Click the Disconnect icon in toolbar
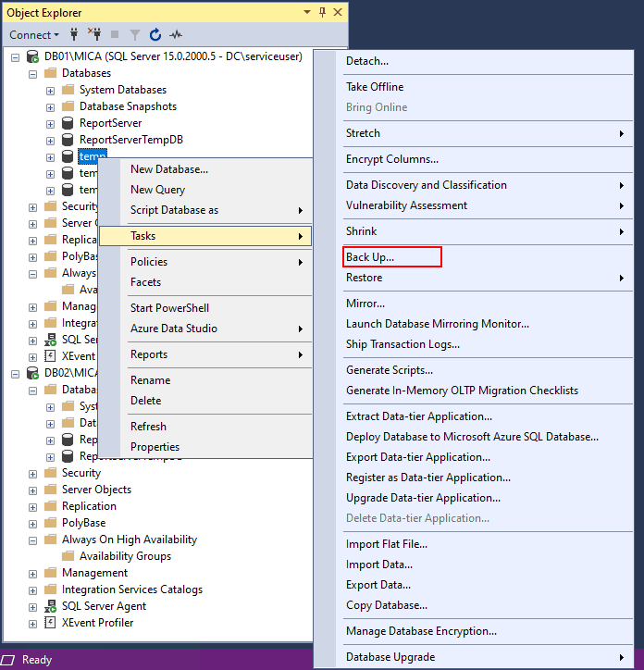 click(x=94, y=35)
